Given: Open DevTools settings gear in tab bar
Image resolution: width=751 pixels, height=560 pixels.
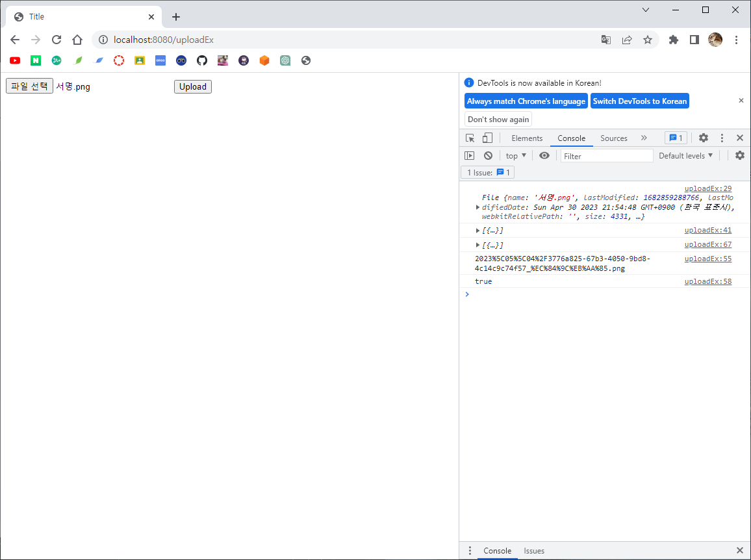Looking at the screenshot, I should (703, 138).
